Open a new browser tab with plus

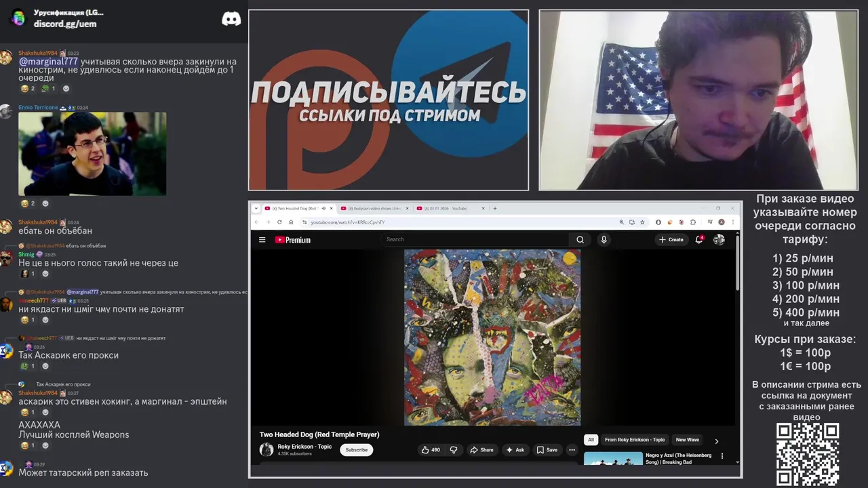pos(494,208)
